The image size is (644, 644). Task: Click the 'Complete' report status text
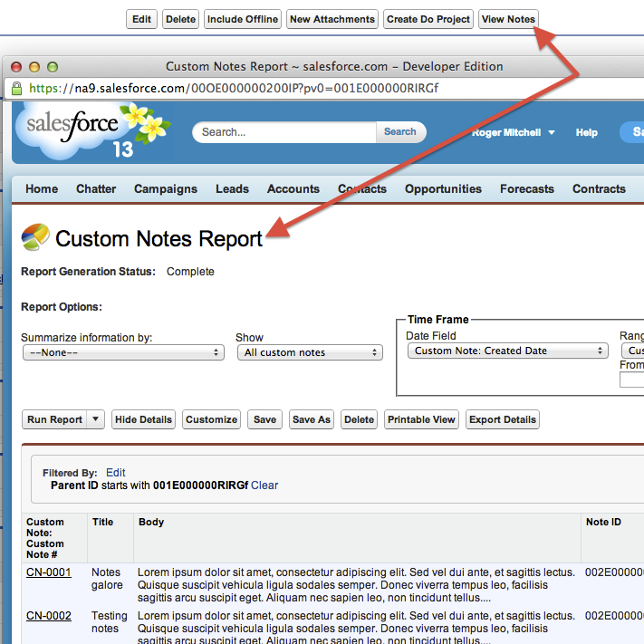[190, 272]
